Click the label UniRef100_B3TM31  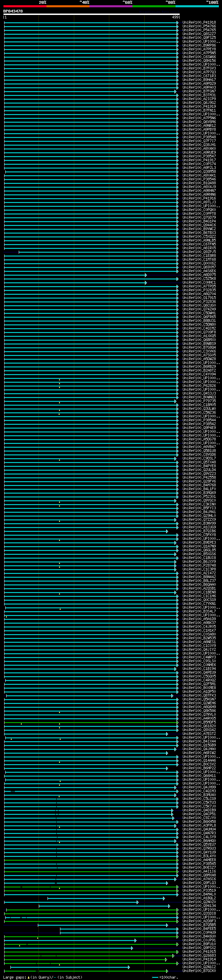(x=199, y=95)
